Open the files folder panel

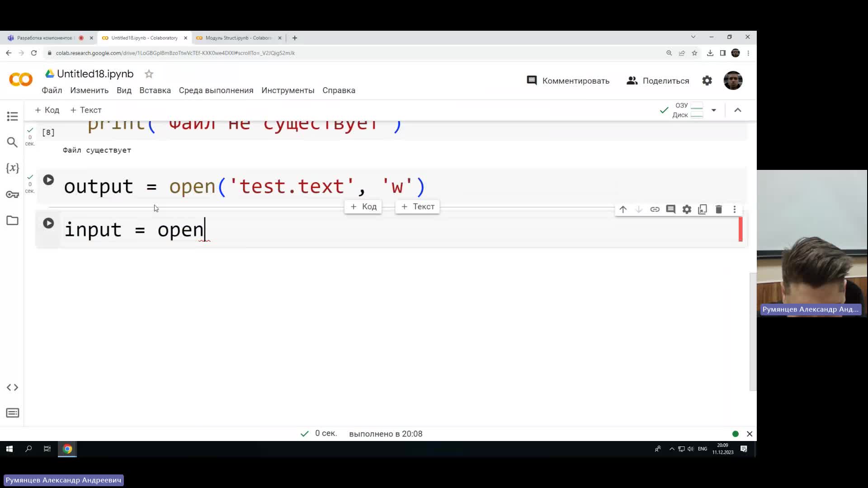click(12, 221)
